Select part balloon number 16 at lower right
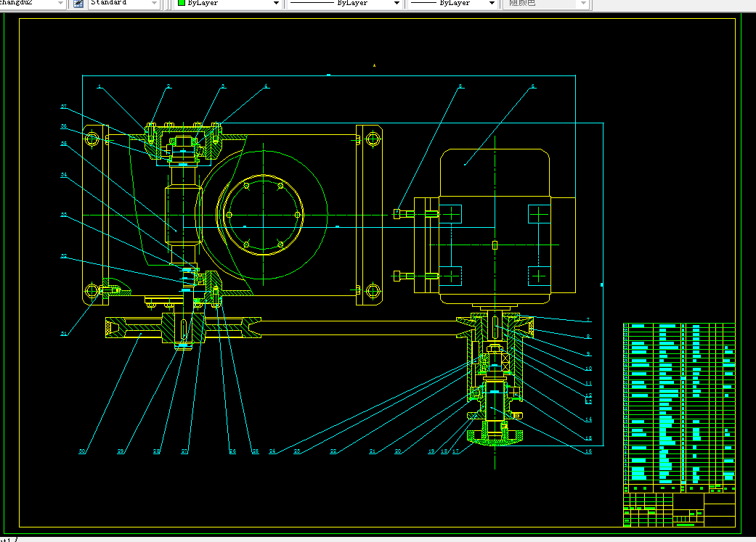The height and width of the screenshot is (542, 756). [588, 451]
